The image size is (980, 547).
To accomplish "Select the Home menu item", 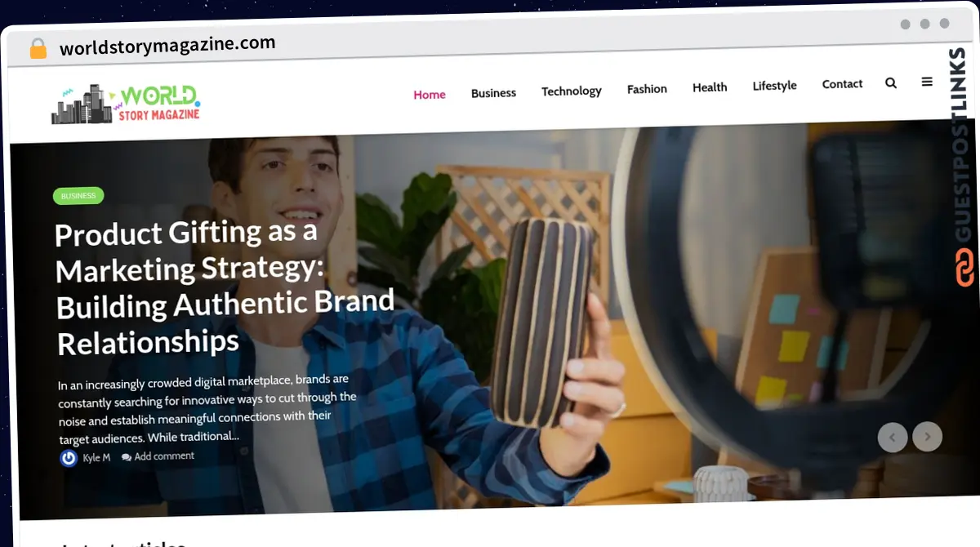I will (x=430, y=95).
